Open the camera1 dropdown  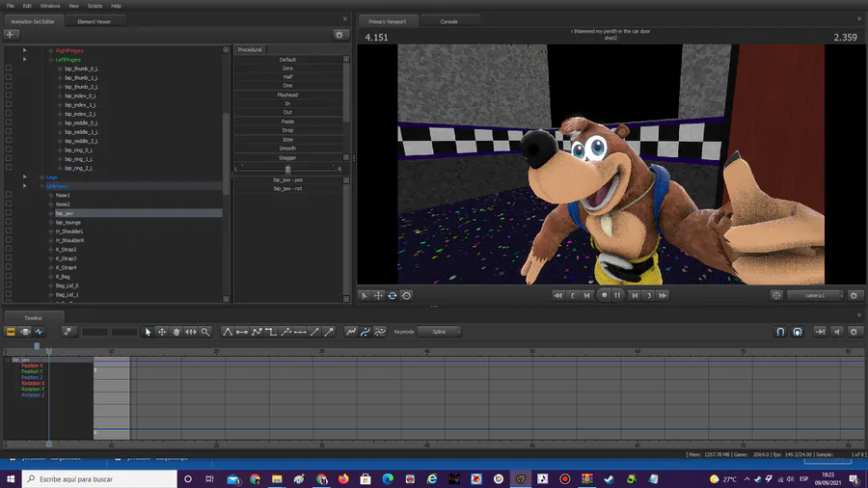[815, 295]
